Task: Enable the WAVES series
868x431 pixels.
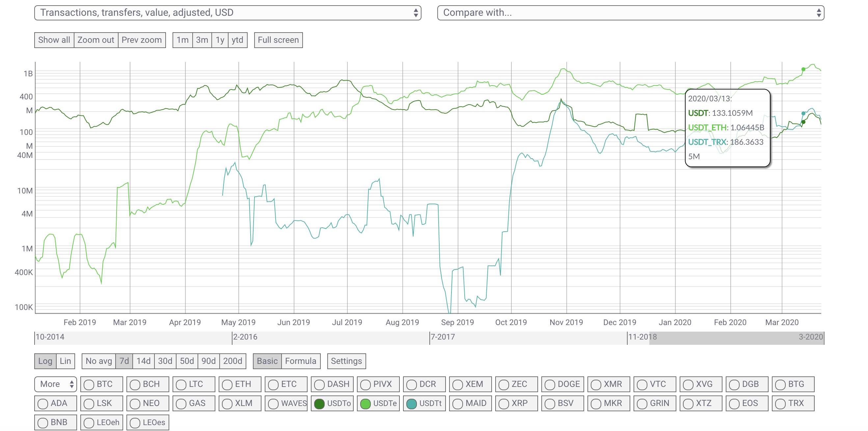Action: pos(286,403)
